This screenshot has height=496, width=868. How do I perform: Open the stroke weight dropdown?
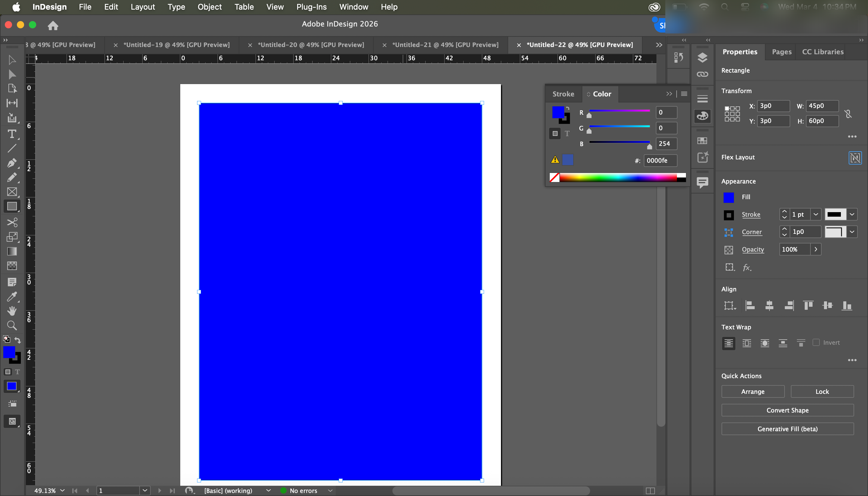click(x=816, y=214)
